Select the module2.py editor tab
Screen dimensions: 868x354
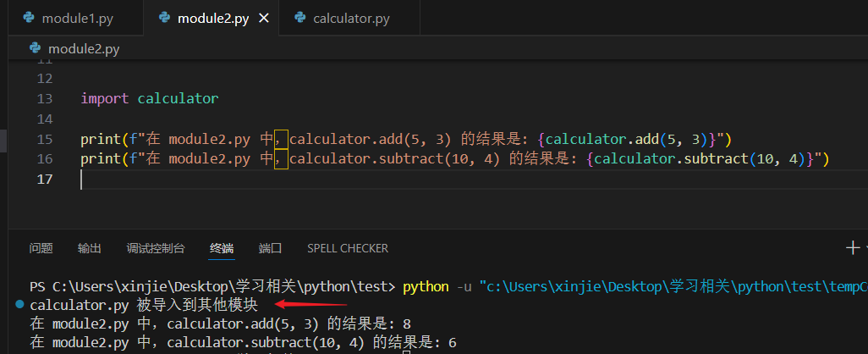(x=212, y=18)
